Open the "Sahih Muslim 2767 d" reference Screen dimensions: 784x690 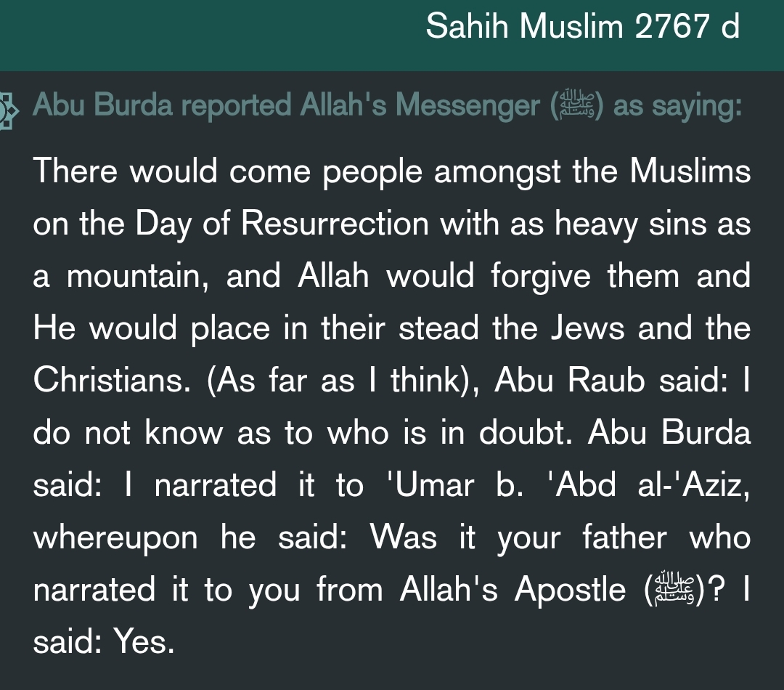(x=582, y=28)
